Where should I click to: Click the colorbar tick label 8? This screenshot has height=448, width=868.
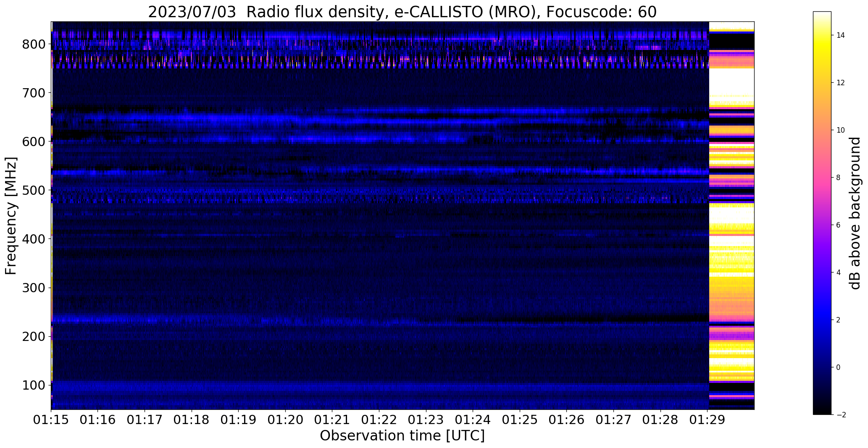838,178
